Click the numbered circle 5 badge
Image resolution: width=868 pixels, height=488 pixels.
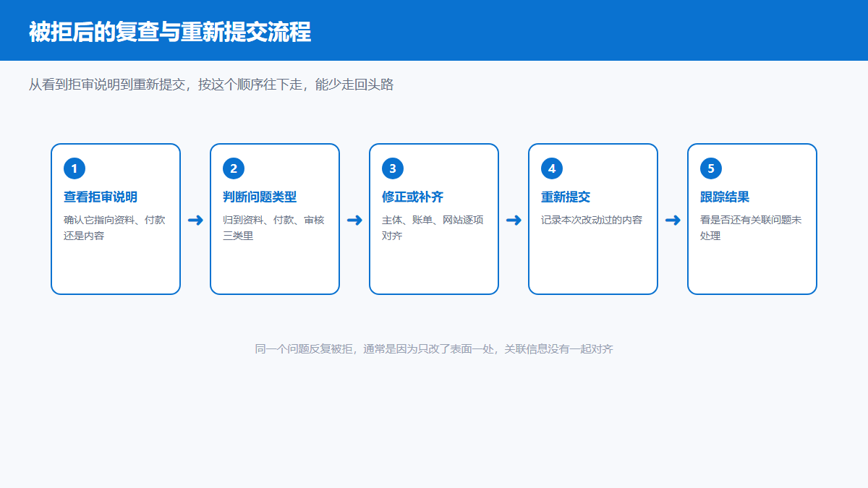(x=711, y=168)
